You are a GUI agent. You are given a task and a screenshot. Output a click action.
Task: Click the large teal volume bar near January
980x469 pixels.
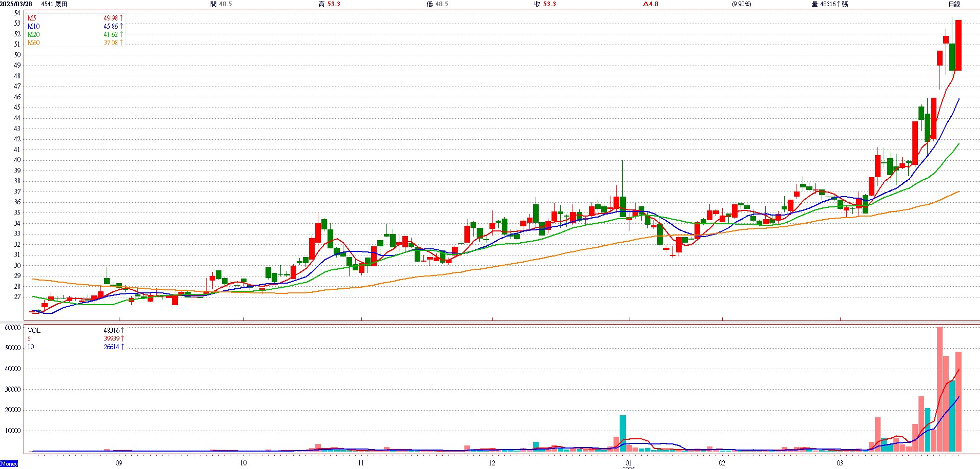click(623, 433)
